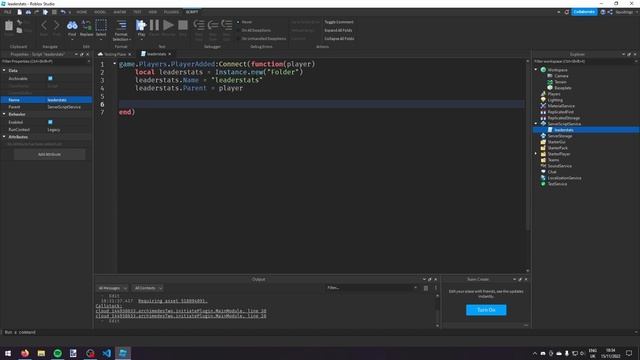Switch to the SCRIPT ribbon tab

tap(192, 12)
